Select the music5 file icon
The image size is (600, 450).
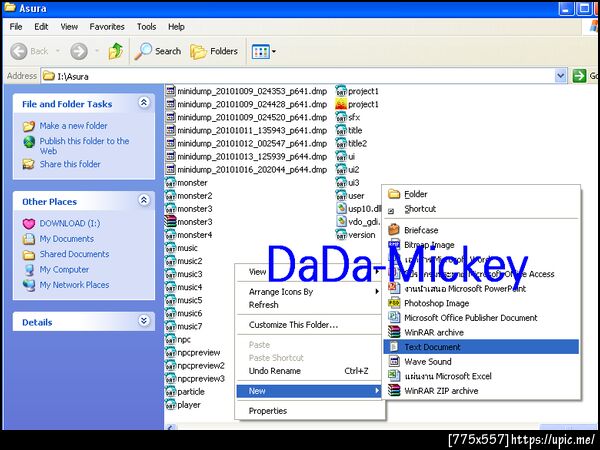coord(171,300)
